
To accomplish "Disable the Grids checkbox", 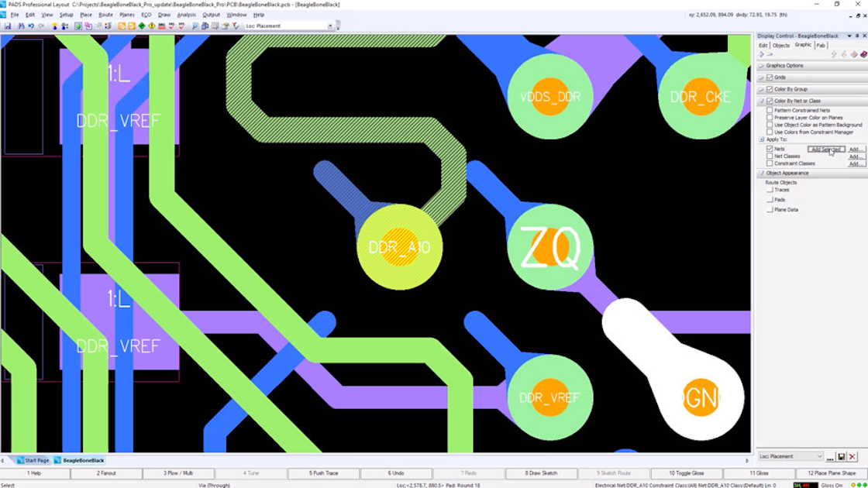I will [770, 77].
